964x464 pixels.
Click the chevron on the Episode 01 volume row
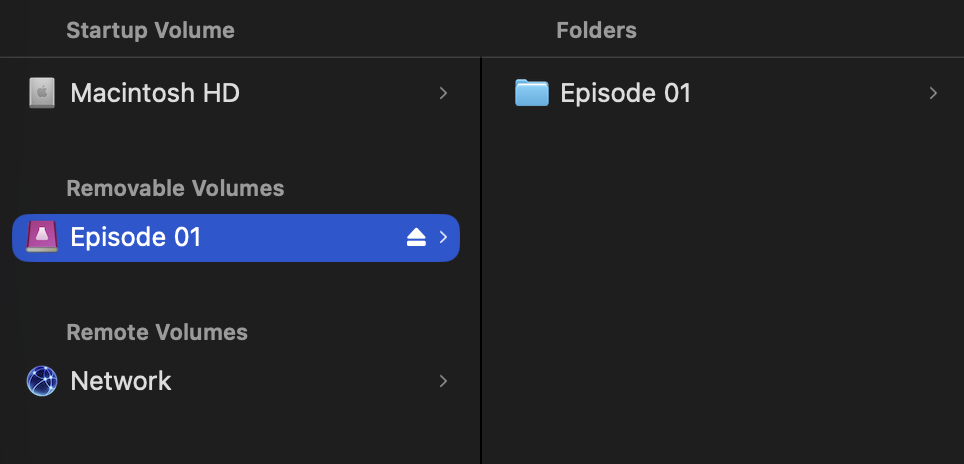[x=443, y=237]
